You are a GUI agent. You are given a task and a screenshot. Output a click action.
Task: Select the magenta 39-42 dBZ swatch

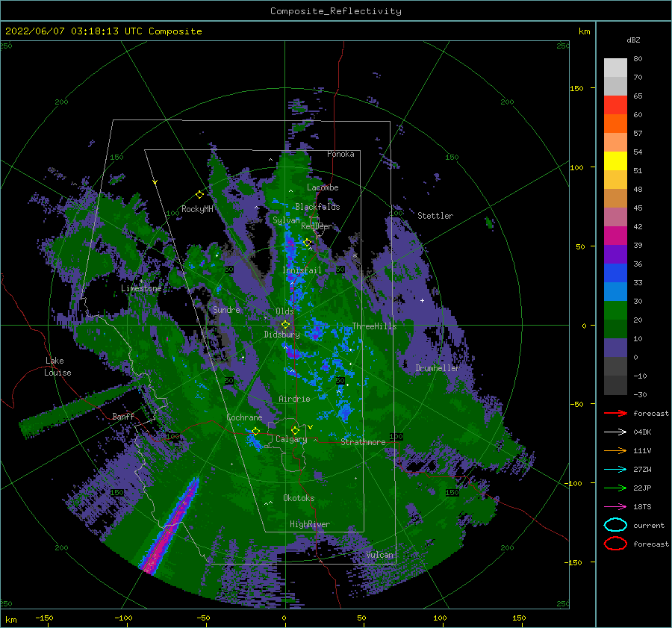pos(615,236)
